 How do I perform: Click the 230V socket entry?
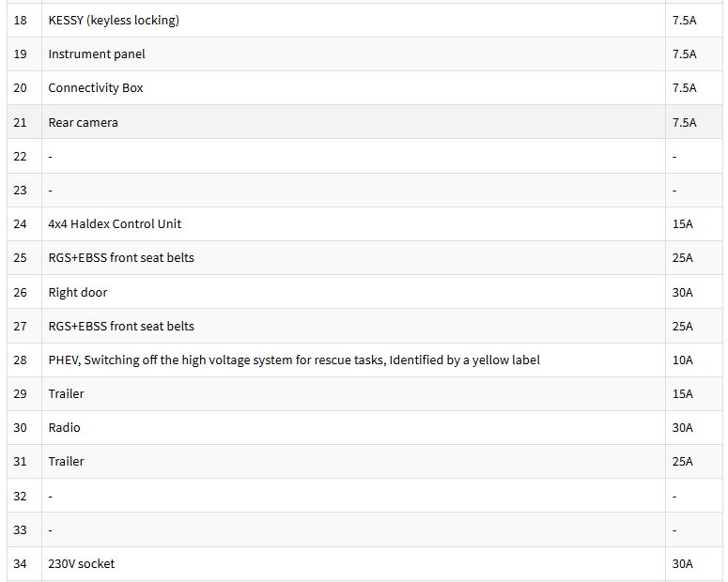pyautogui.click(x=81, y=564)
